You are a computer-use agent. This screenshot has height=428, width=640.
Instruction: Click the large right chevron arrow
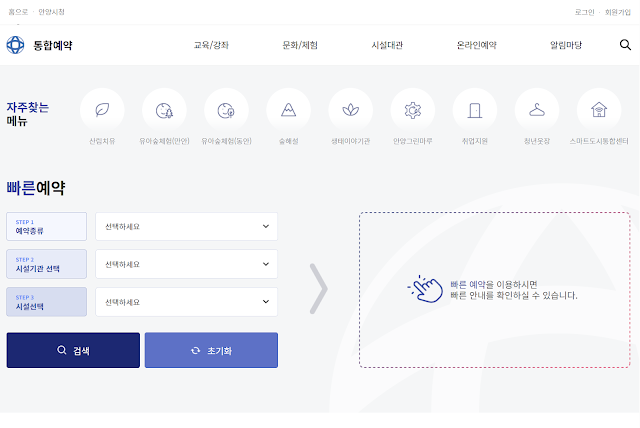[x=318, y=288]
